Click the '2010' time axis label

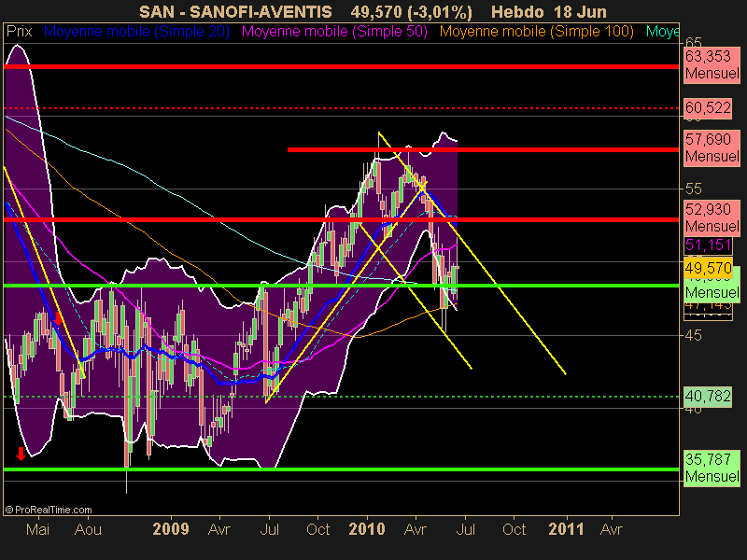click(x=366, y=529)
